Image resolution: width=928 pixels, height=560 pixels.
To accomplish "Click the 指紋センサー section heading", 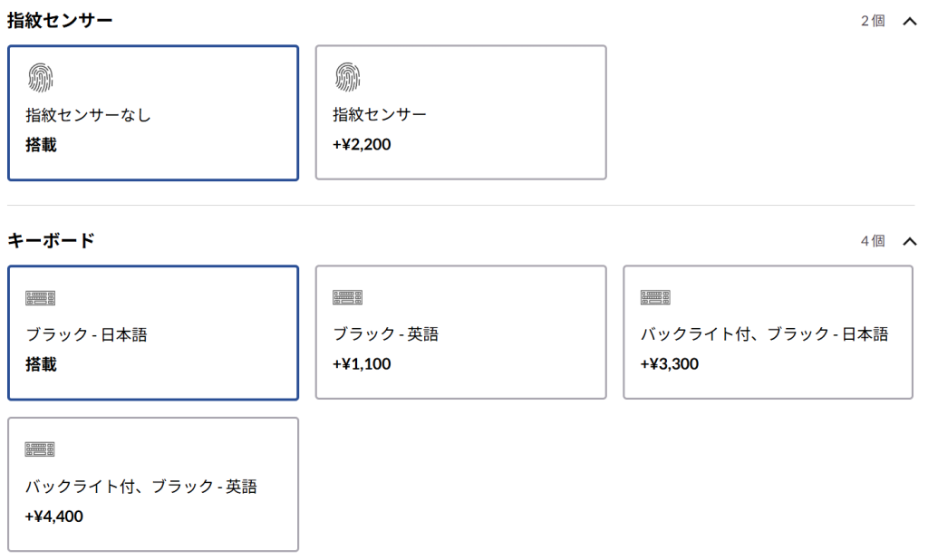I will pyautogui.click(x=60, y=21).
